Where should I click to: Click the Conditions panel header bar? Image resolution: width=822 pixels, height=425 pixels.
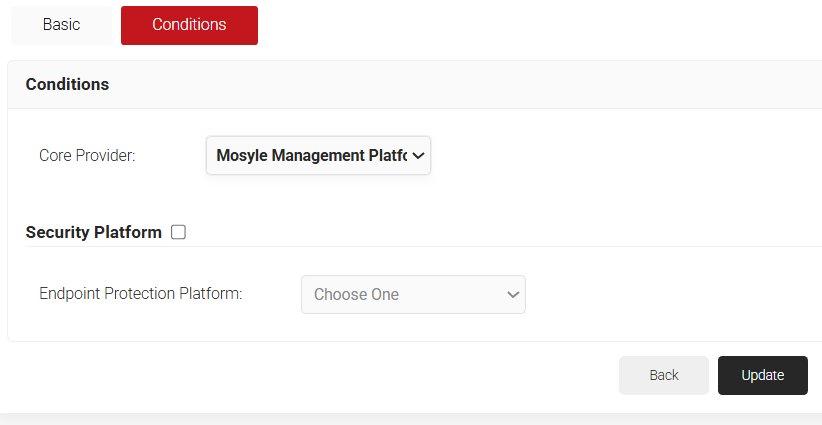pyautogui.click(x=450, y=85)
